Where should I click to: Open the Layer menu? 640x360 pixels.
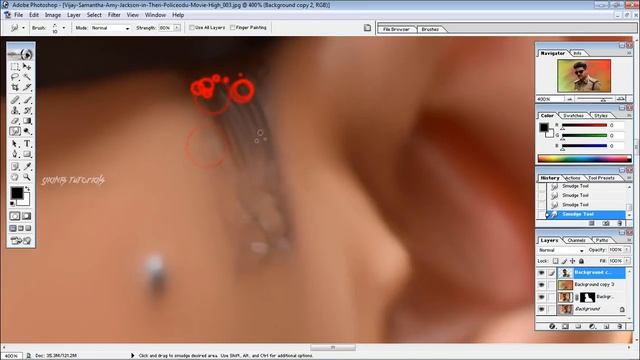pos(73,15)
